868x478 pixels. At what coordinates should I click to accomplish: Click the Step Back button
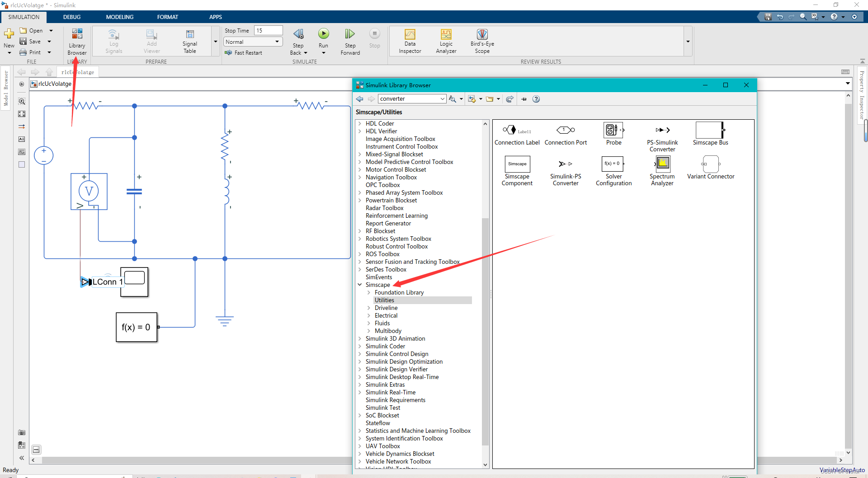coord(298,42)
